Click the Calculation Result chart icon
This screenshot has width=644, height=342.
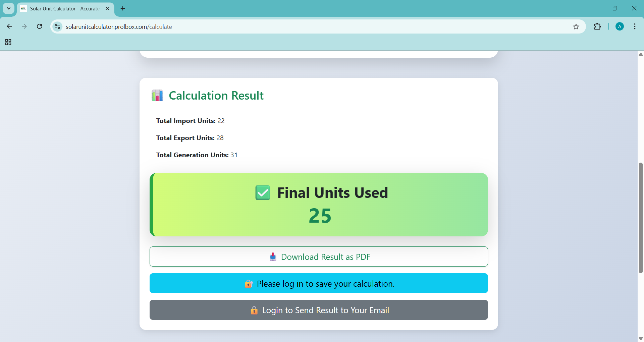[x=157, y=96]
